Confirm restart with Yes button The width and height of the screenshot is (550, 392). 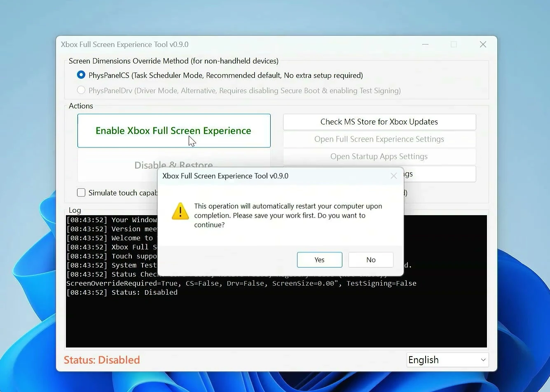[x=320, y=260]
